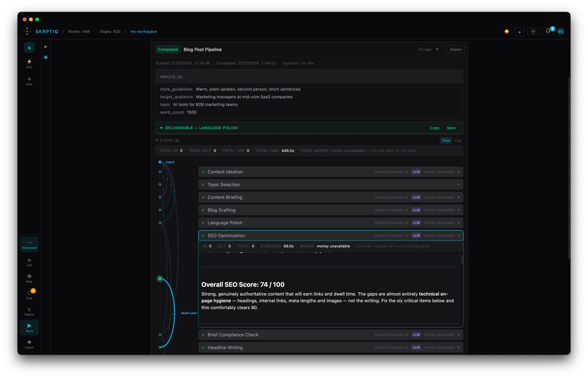The width and height of the screenshot is (588, 378).
Task: Click the my-workspace link
Action: click(x=143, y=31)
